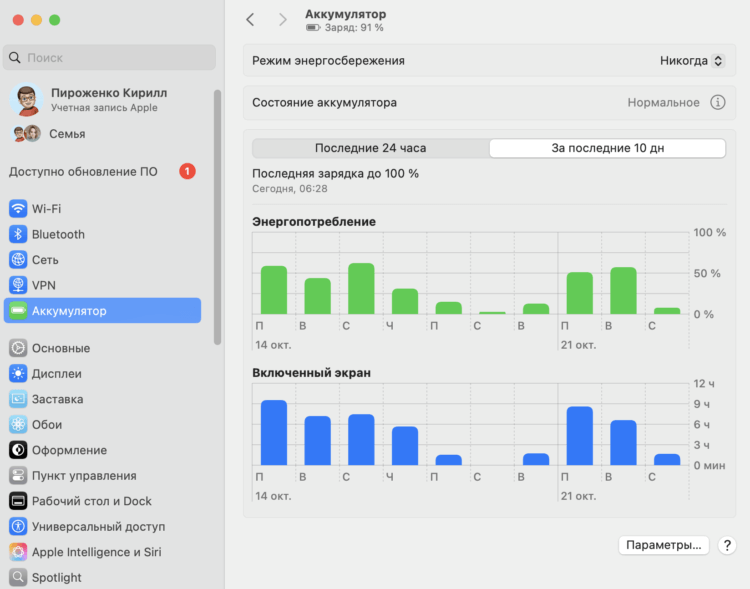Click tallest green Энергопотребление bar (С)
The image size is (750, 589).
coord(361,289)
